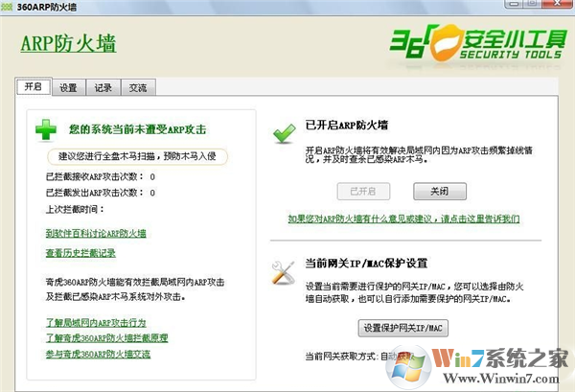Switch to the 开启 tab

pos(34,87)
